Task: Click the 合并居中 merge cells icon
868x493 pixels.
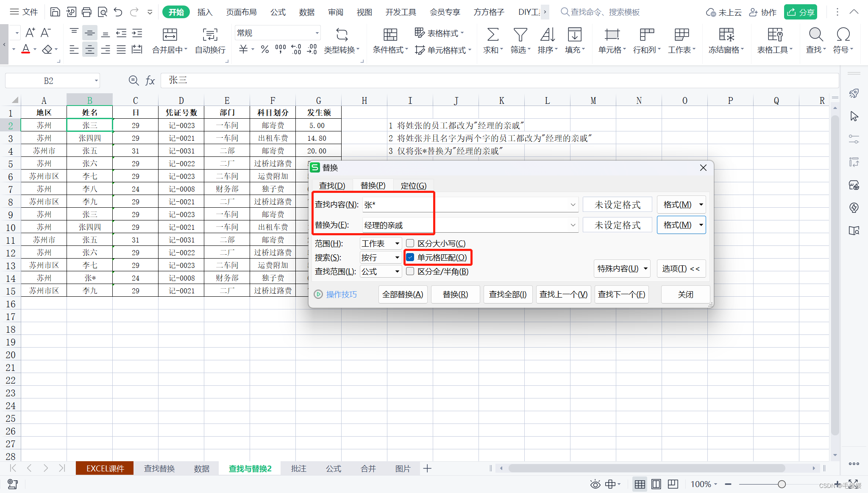Action: (170, 35)
